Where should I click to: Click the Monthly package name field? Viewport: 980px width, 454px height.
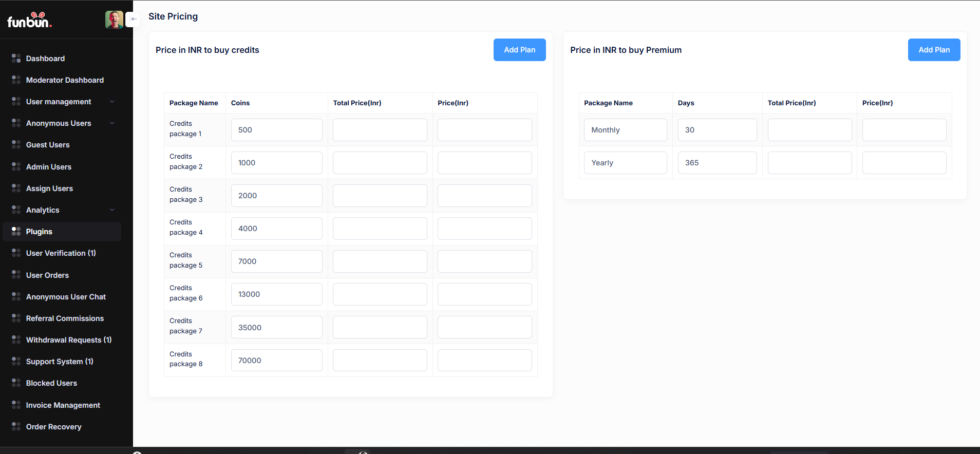pyautogui.click(x=625, y=130)
